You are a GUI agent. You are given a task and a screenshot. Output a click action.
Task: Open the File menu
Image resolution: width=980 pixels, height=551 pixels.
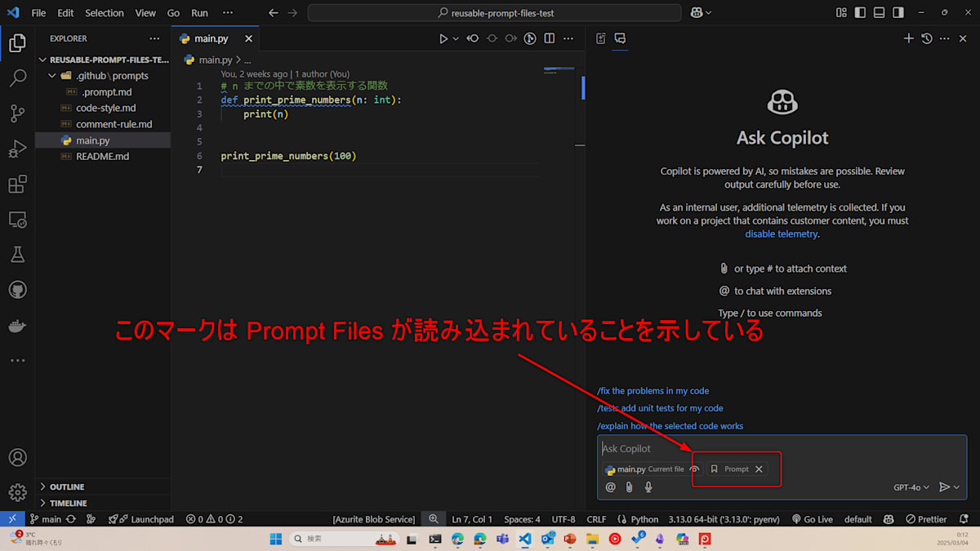(38, 13)
